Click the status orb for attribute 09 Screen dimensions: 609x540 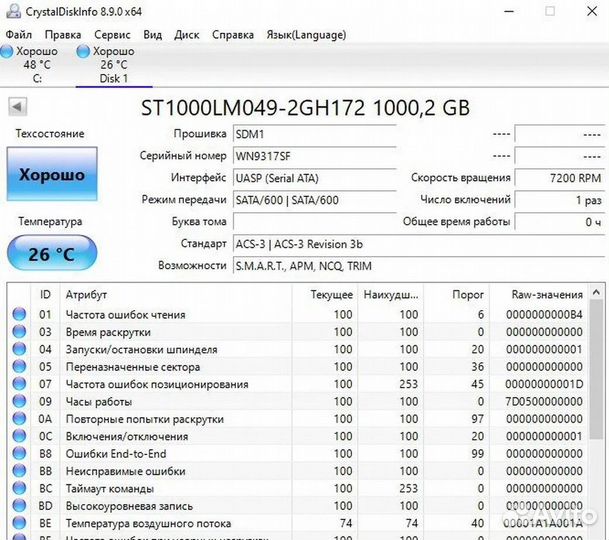click(x=19, y=401)
